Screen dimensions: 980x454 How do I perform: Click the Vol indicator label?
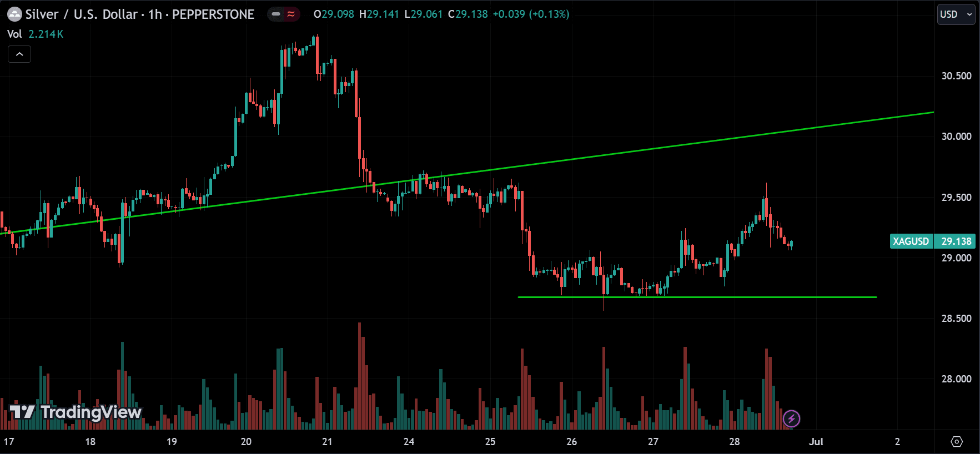[x=14, y=34]
